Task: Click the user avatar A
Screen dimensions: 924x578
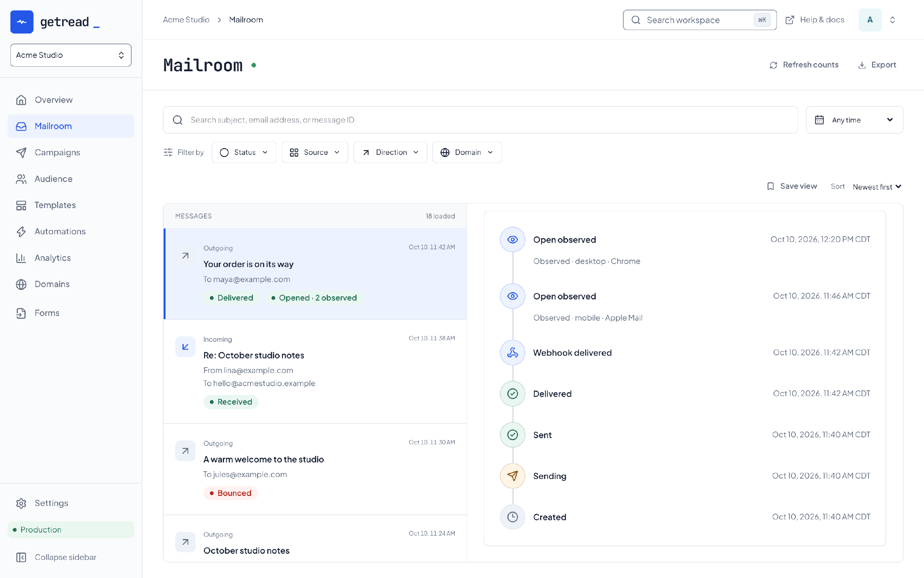Action: (x=870, y=20)
